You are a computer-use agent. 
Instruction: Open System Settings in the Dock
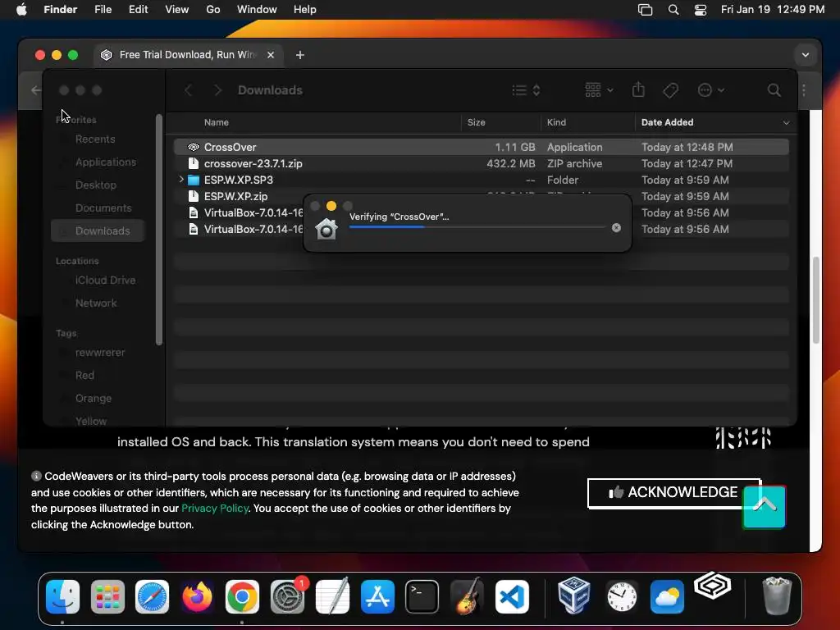pos(288,596)
